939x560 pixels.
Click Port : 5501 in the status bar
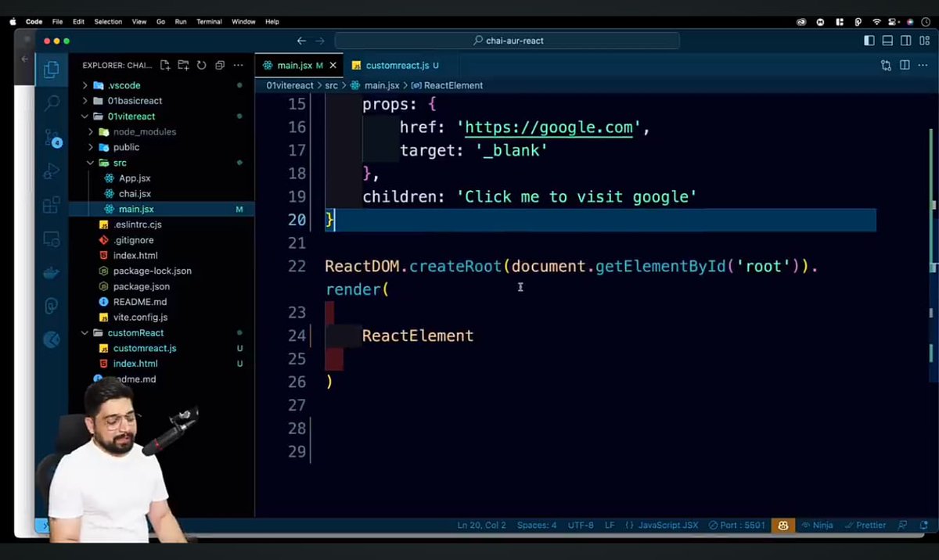click(736, 525)
